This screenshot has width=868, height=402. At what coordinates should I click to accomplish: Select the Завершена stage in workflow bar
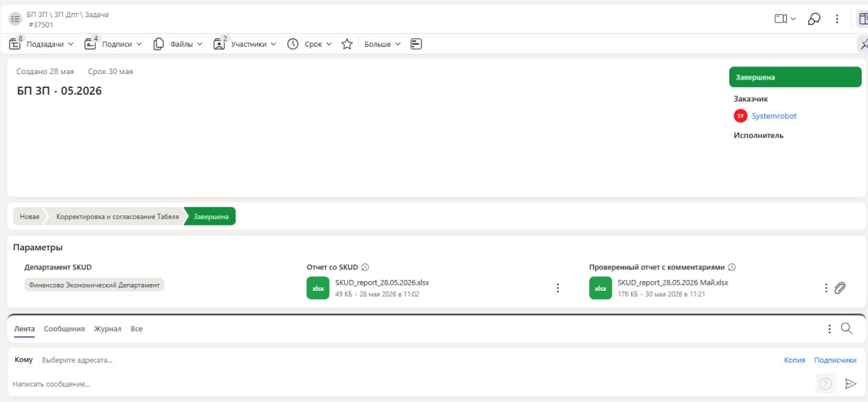coord(212,217)
